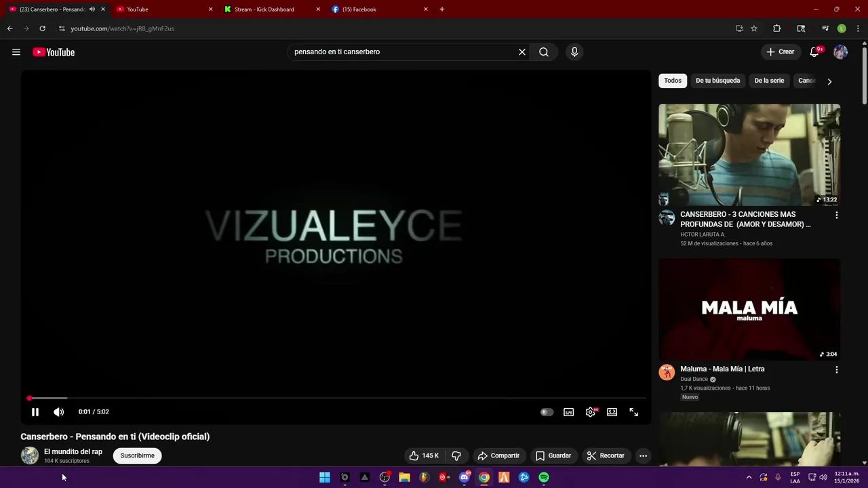The height and width of the screenshot is (488, 868).
Task: Click the address bar URL
Action: tap(122, 28)
